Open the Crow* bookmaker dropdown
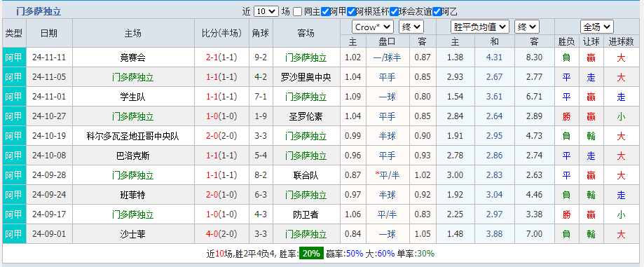Image resolution: width=644 pixels, height=267 pixels. click(373, 27)
